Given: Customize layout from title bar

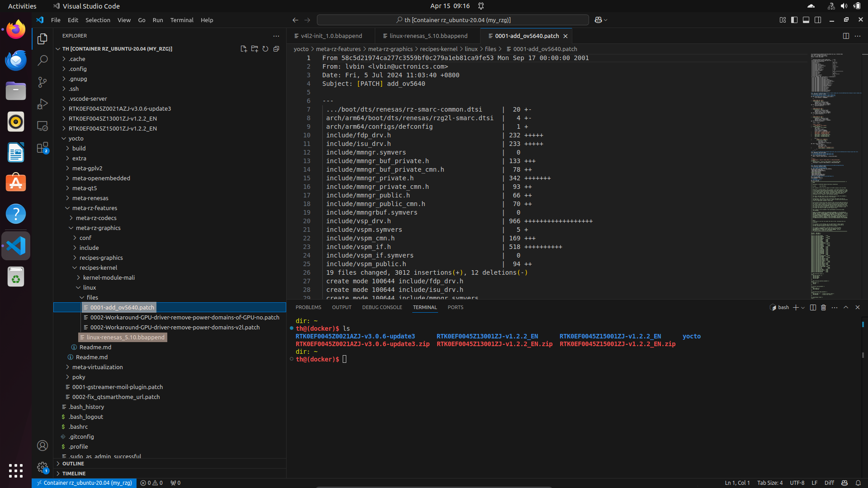Looking at the screenshot, I should tap(783, 20).
